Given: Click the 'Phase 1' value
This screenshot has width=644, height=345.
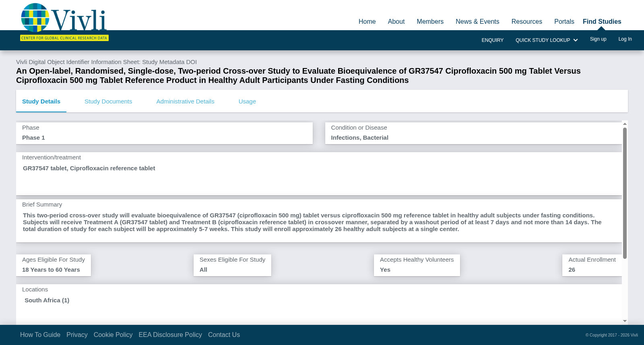Looking at the screenshot, I should pos(33,138).
